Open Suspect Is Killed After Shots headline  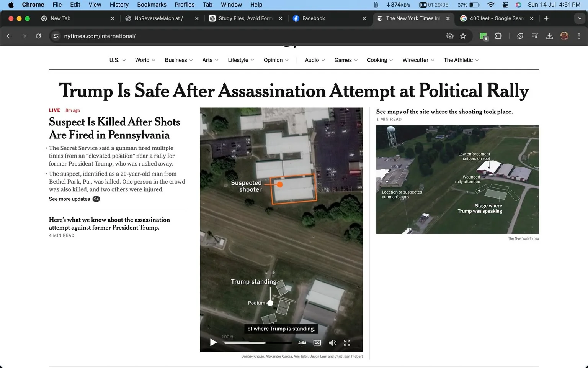114,128
